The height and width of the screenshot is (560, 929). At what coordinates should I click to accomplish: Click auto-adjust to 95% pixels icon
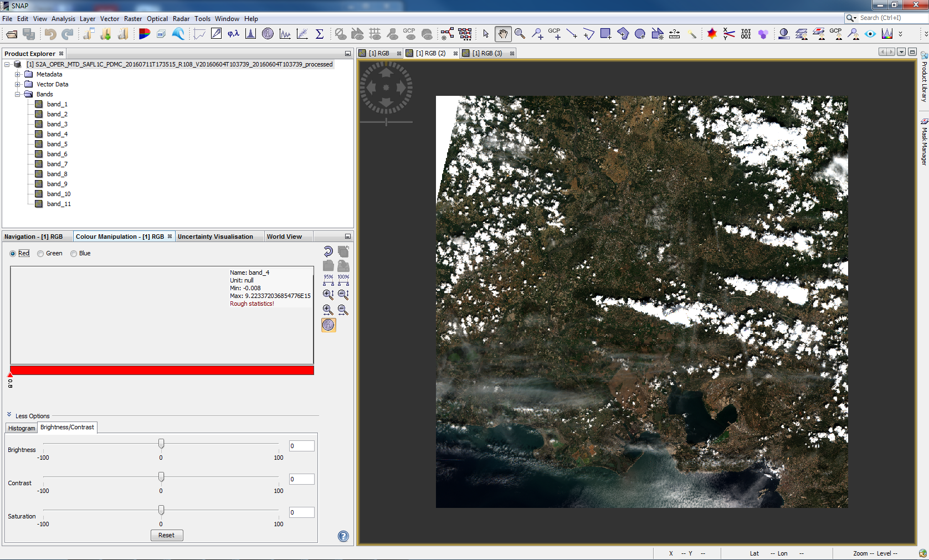(x=329, y=280)
